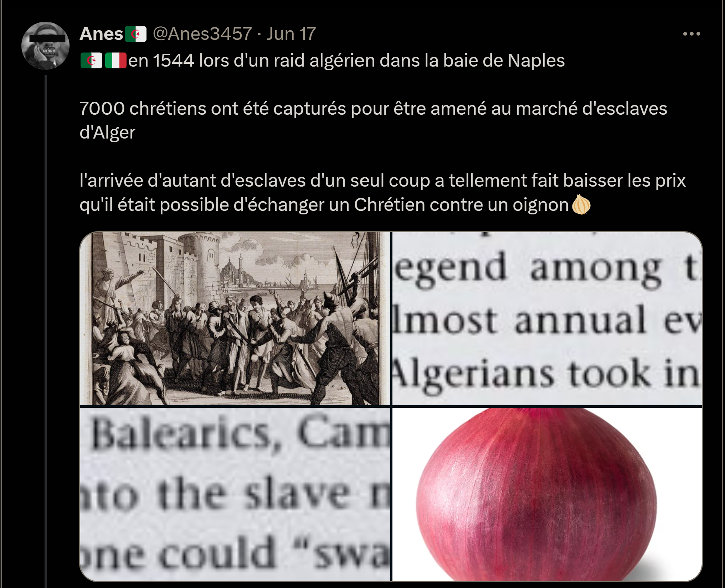Open the 'Balearics' text excerpt image
This screenshot has height=588, width=725.
[235, 494]
